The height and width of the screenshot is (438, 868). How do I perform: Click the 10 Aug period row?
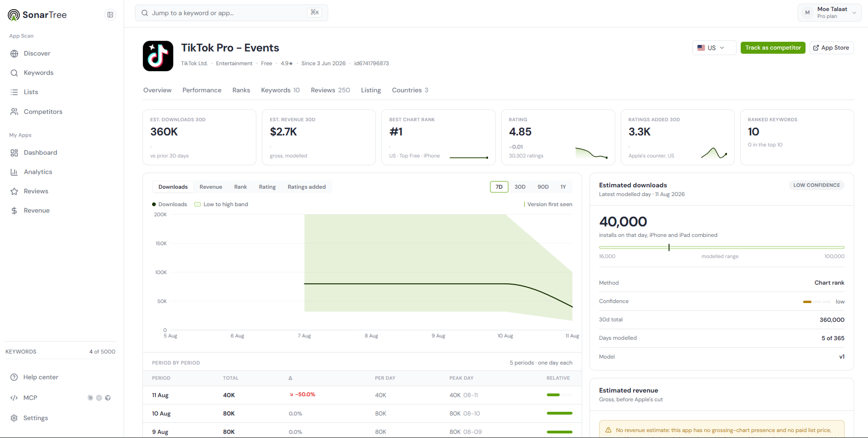(x=362, y=414)
